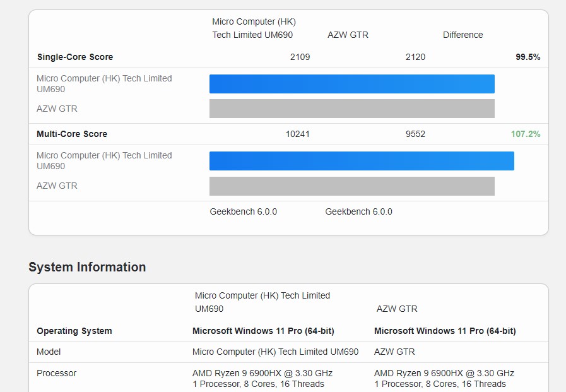Screen dimensions: 566x392
Task: Click the UM690 Model value in System Information
Action: (x=275, y=352)
